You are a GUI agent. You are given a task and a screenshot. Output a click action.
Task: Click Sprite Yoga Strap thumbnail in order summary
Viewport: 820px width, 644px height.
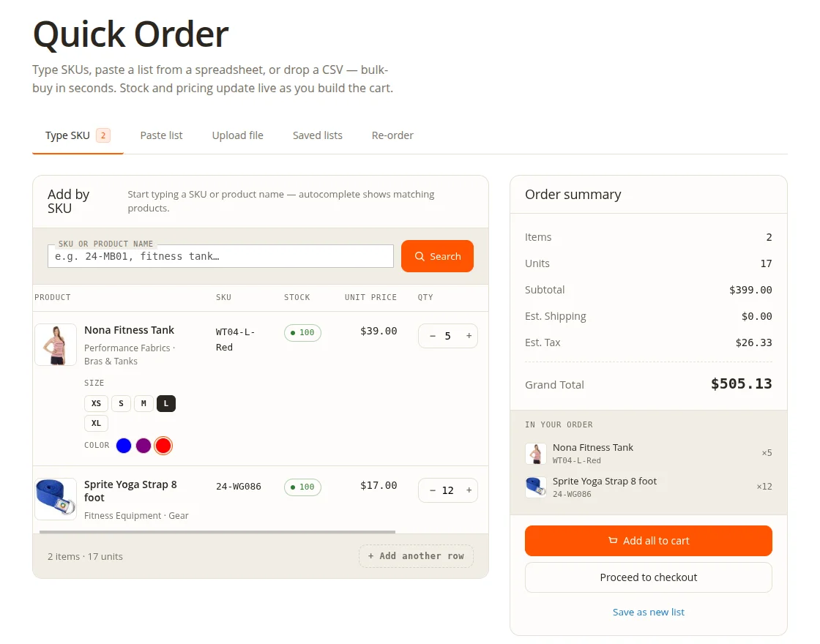(x=535, y=487)
